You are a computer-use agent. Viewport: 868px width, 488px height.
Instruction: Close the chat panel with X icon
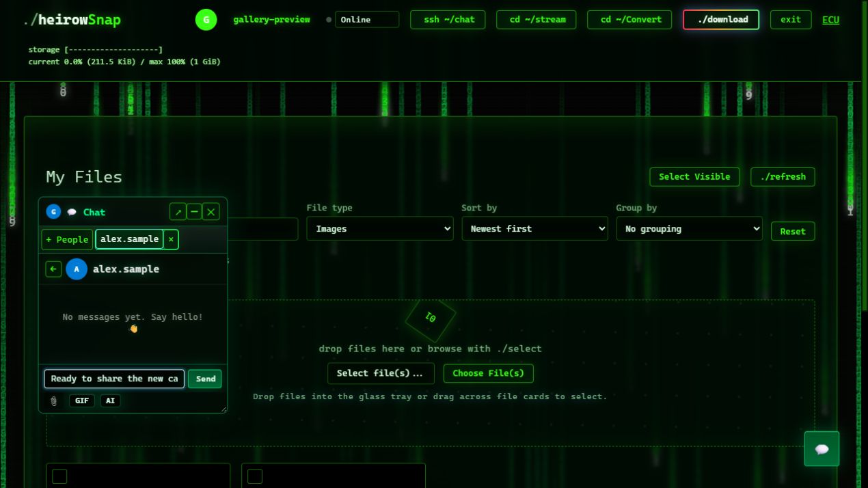pos(211,212)
